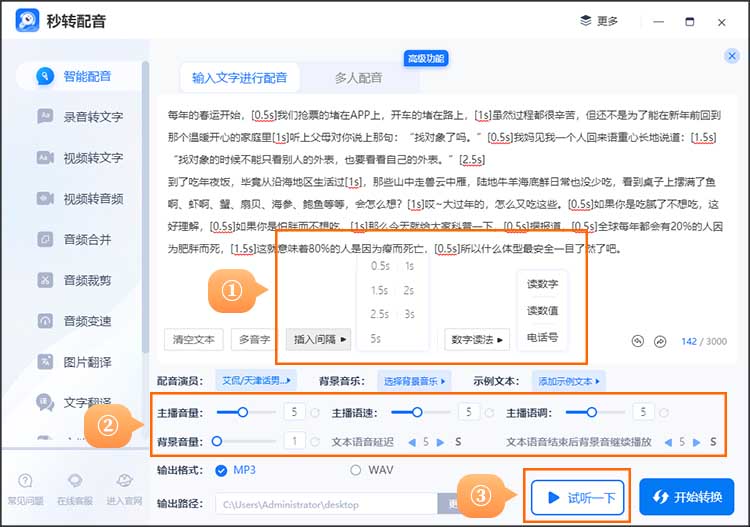Expand the 插入间隔 submenu

(319, 340)
